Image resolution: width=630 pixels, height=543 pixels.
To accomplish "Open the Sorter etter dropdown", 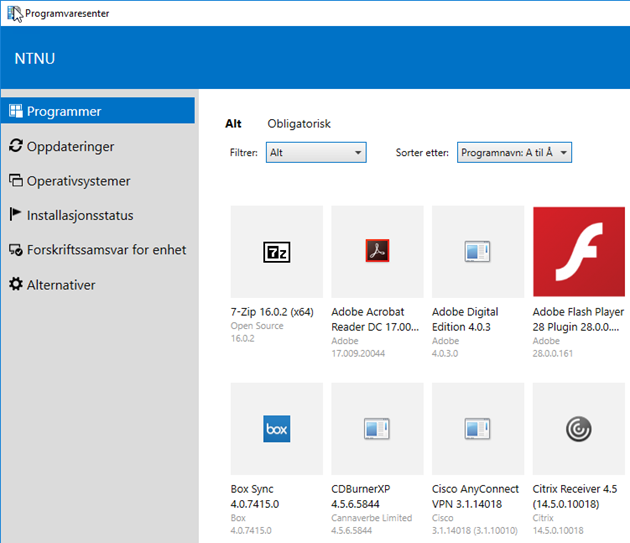I will pos(514,152).
